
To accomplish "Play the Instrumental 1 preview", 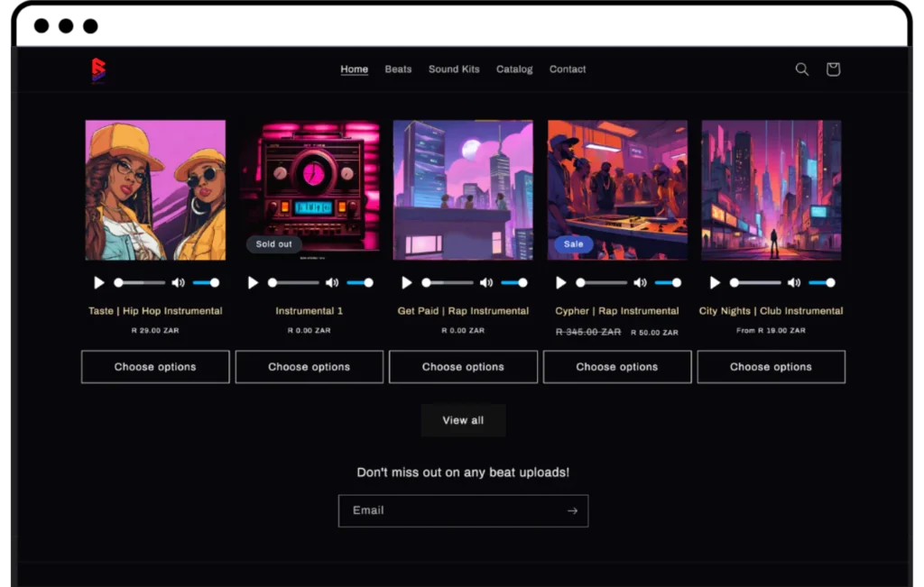I will pos(253,282).
